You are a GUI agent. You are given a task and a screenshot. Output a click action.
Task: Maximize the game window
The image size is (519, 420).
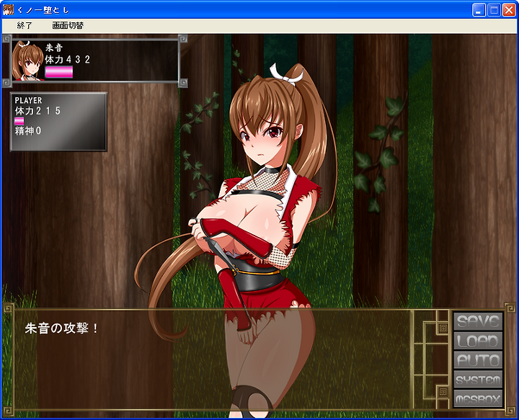coord(494,10)
